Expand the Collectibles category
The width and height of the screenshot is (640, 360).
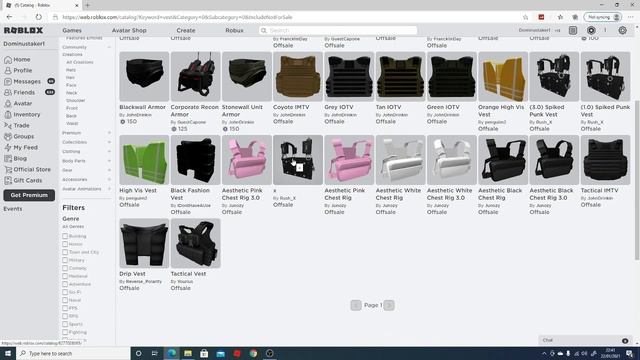109,142
